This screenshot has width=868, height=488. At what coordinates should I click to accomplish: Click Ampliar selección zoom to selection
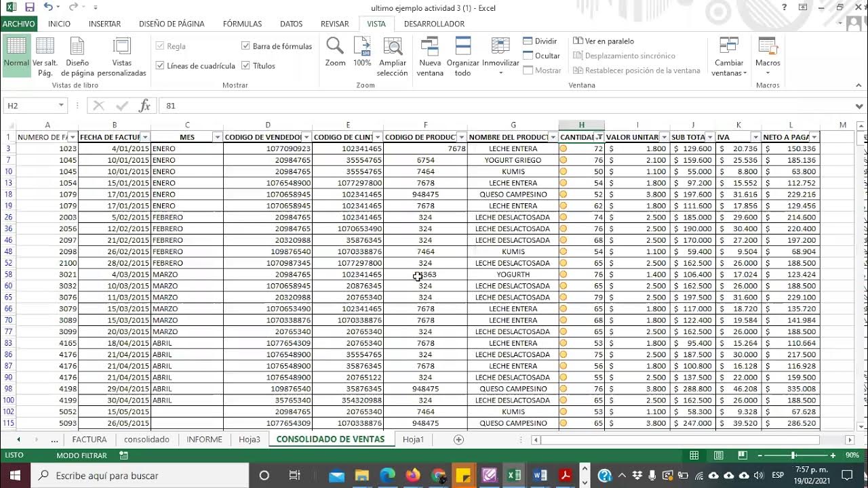click(392, 57)
